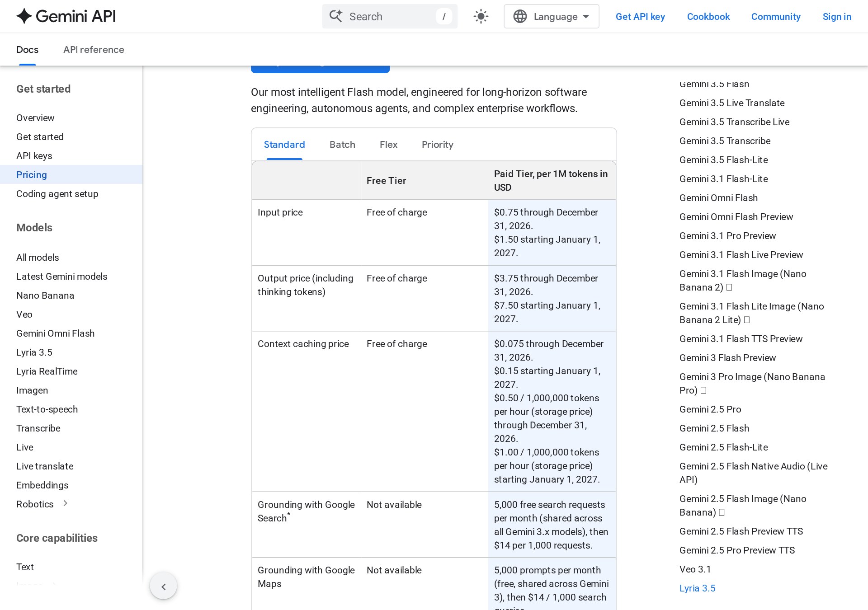Image resolution: width=868 pixels, height=610 pixels.
Task: Open Overview in the sidebar
Action: coord(35,118)
